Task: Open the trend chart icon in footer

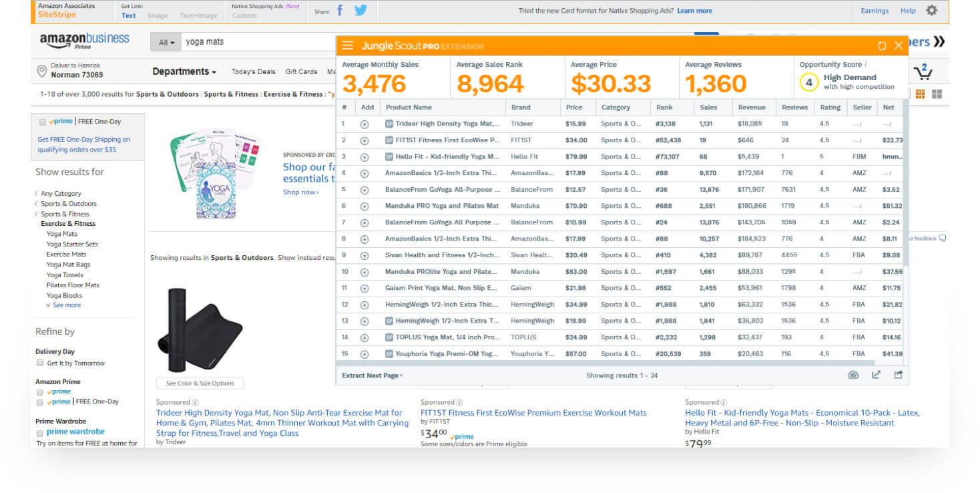Action: 876,375
